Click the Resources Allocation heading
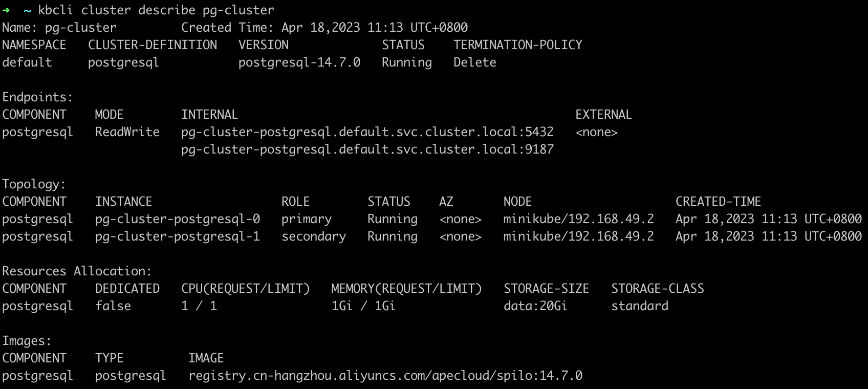Image resolution: width=868 pixels, height=389 pixels. [x=77, y=271]
